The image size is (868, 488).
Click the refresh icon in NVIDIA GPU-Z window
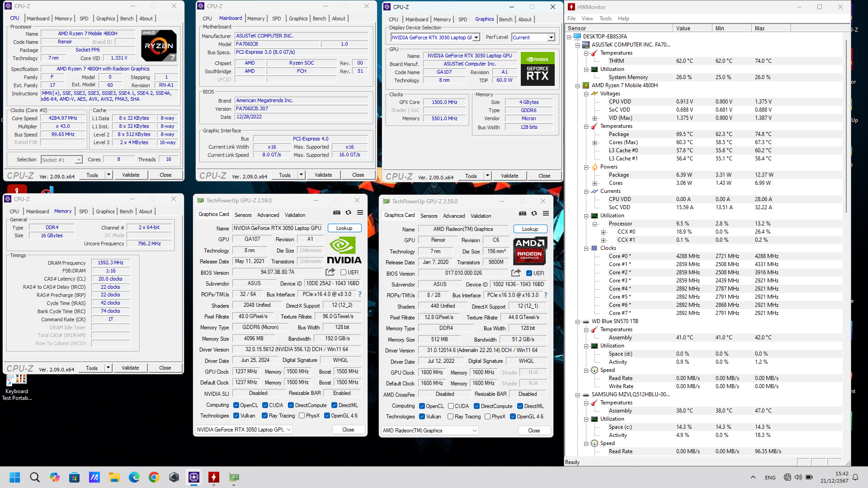[x=348, y=212]
